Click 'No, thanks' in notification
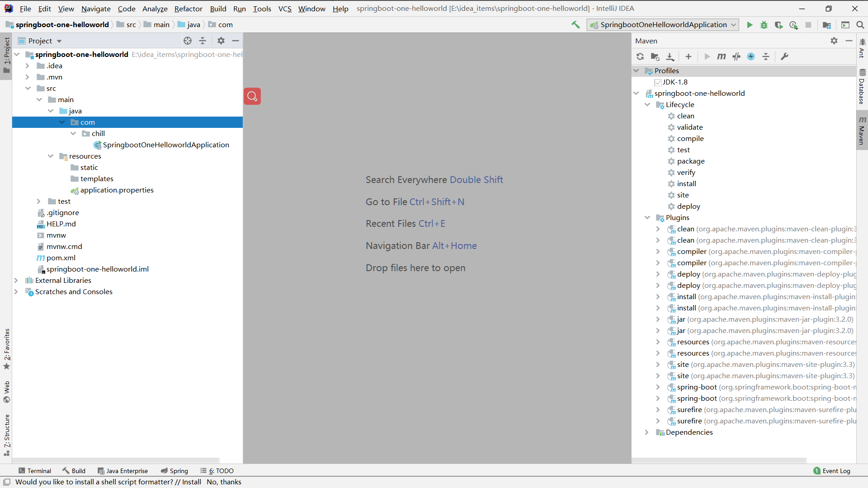This screenshot has height=488, width=868. pos(224,482)
